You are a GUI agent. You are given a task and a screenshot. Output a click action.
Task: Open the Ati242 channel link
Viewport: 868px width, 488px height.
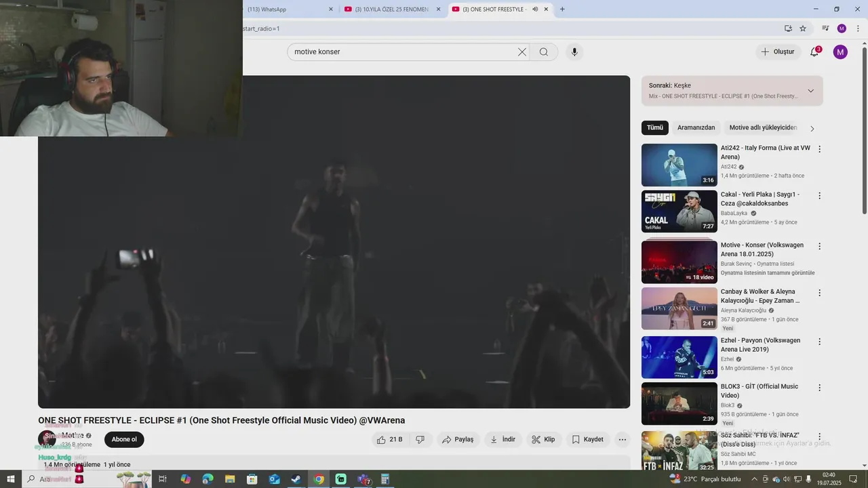click(728, 167)
